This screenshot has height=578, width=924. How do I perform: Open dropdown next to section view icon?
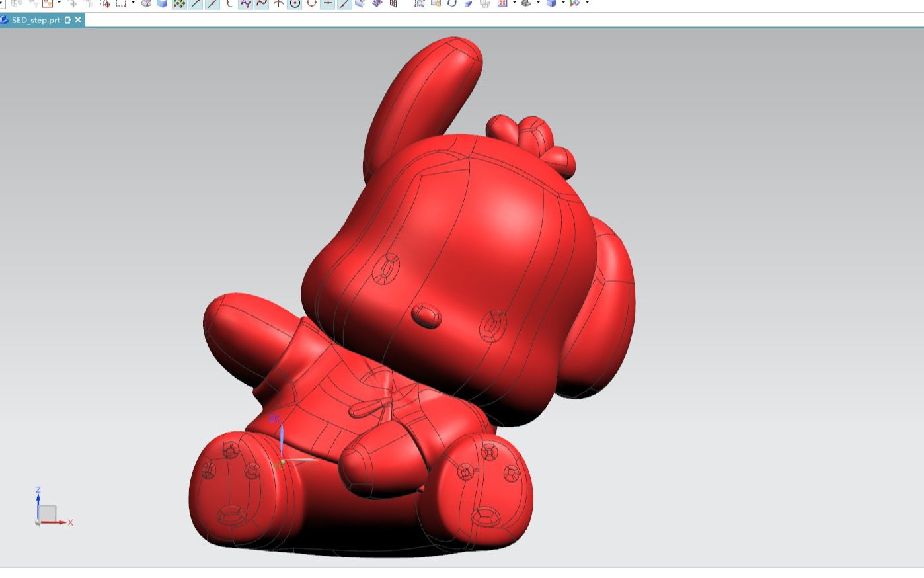point(514,3)
